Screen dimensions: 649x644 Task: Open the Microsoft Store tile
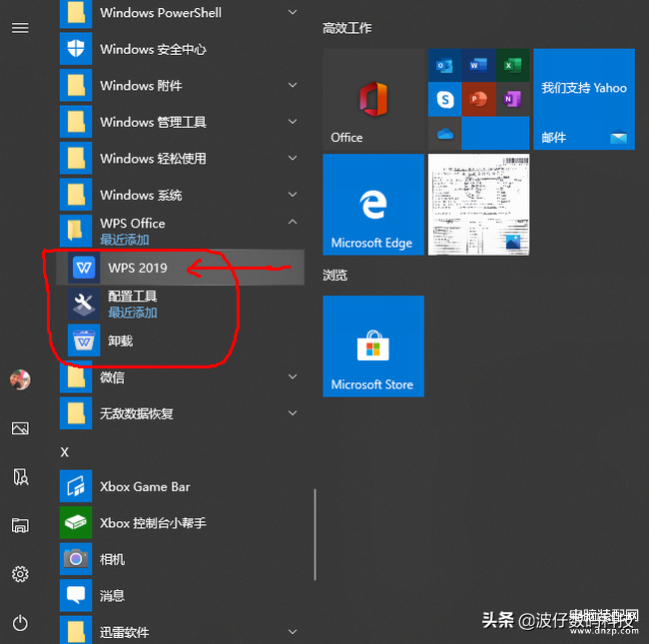click(373, 346)
